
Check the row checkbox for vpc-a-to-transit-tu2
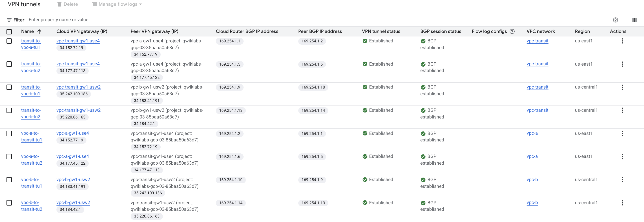click(9, 157)
